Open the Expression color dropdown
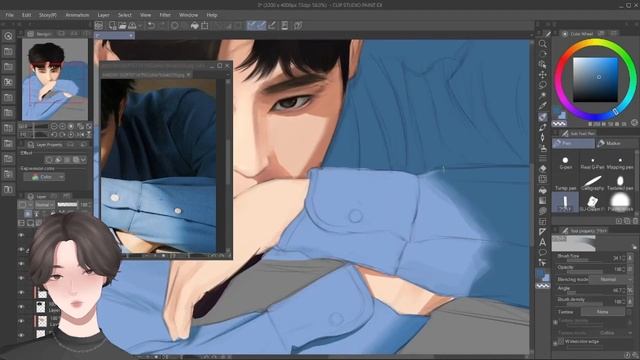Screen dimensions: 640x360 [44, 177]
